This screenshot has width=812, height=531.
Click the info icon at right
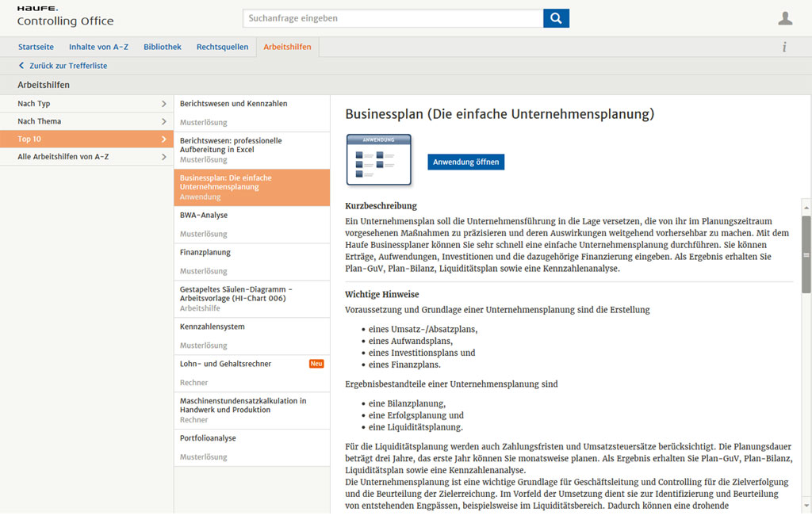[x=784, y=47]
